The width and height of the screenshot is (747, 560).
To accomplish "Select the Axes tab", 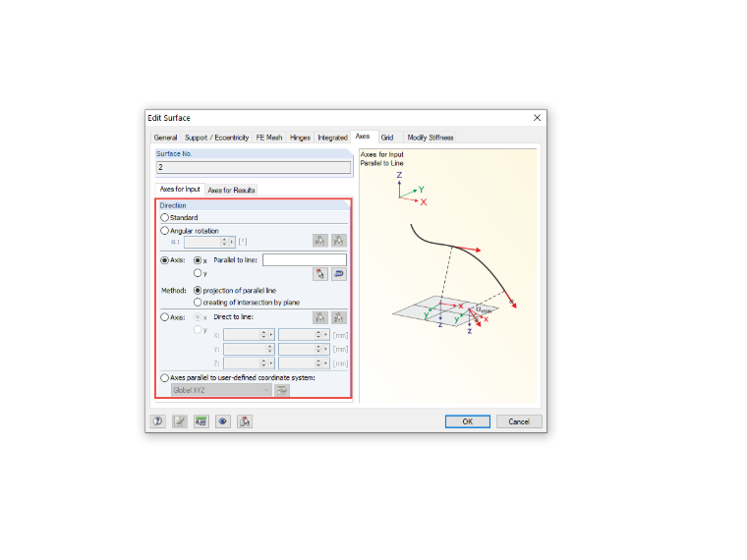I will pos(363,137).
